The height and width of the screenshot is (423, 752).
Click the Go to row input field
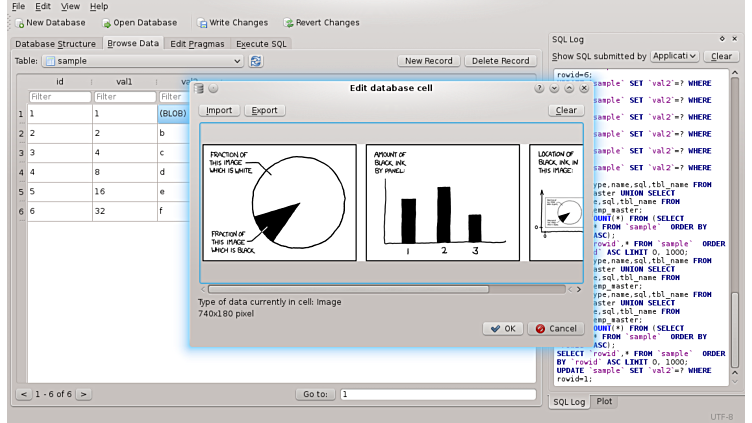pos(438,394)
